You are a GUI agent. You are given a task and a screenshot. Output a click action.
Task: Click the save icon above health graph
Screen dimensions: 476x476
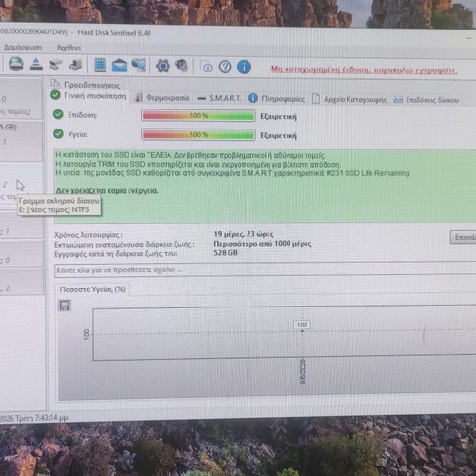pos(65,306)
